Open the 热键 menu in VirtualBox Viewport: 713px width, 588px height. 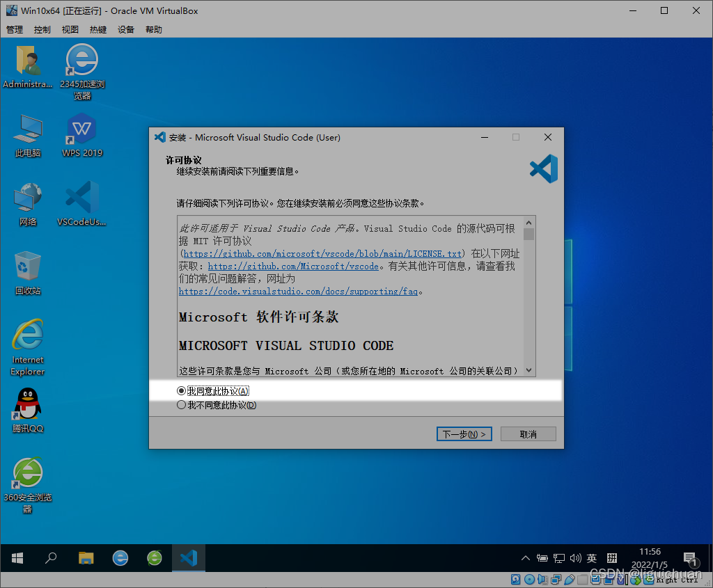97,29
